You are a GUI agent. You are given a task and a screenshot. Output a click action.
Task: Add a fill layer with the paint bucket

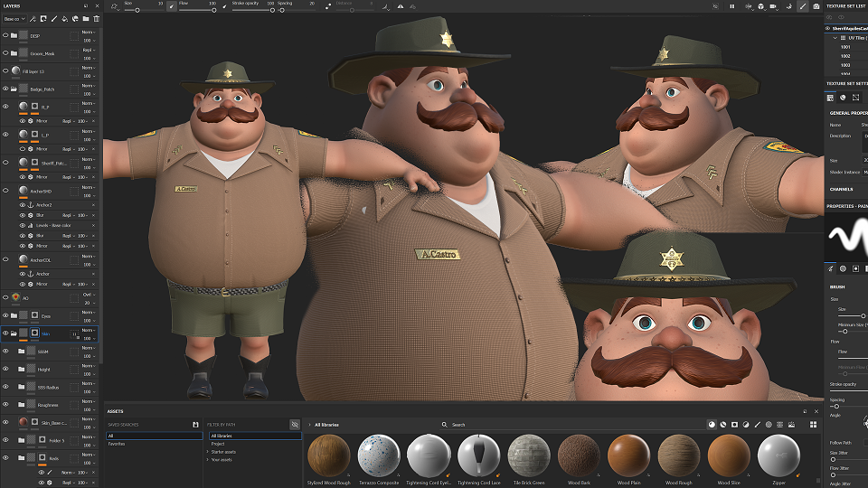(x=64, y=19)
